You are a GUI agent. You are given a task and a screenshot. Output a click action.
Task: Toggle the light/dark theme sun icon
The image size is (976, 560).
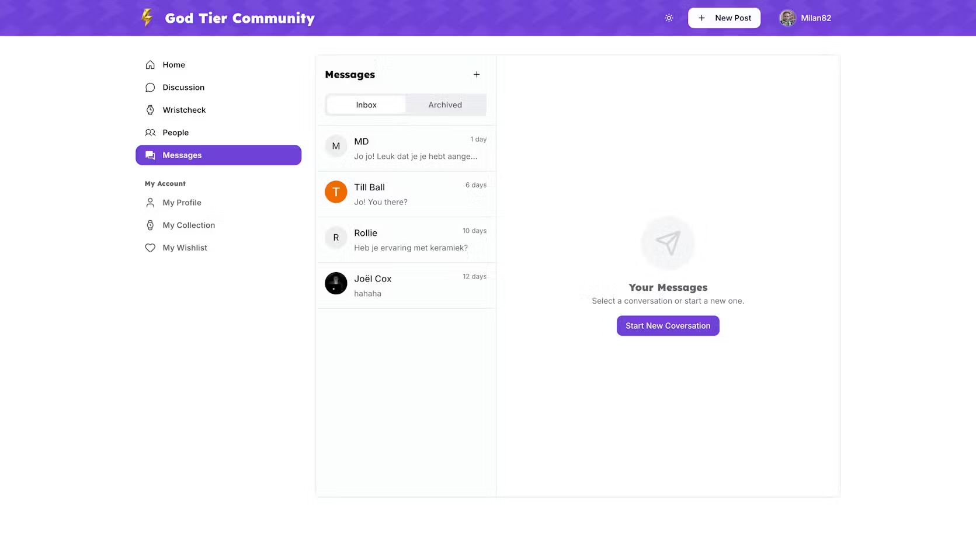(x=669, y=18)
